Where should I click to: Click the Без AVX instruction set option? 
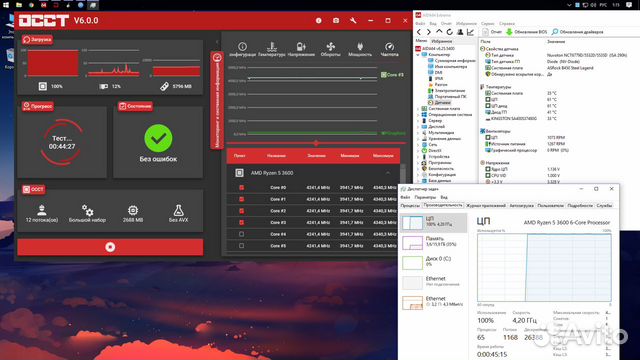pyautogui.click(x=178, y=213)
